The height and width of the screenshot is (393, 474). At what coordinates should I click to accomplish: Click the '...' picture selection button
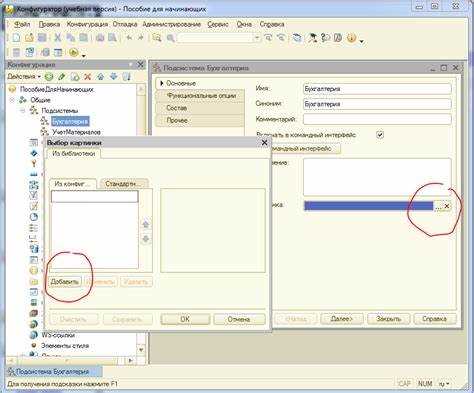438,206
